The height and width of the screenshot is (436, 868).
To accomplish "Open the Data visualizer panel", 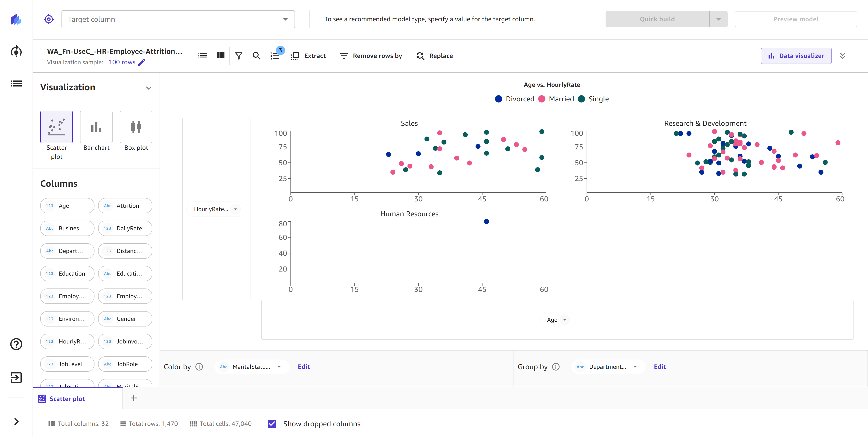I will pos(795,56).
